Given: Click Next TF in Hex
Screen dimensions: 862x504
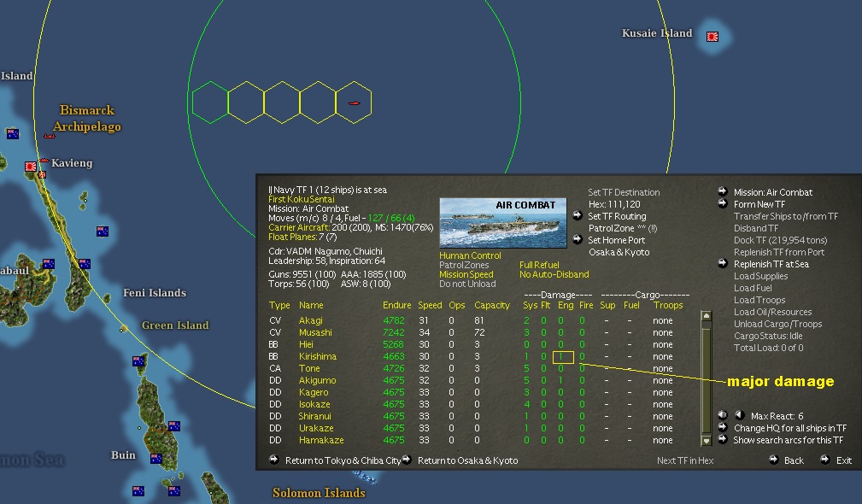Looking at the screenshot, I should 685,460.
